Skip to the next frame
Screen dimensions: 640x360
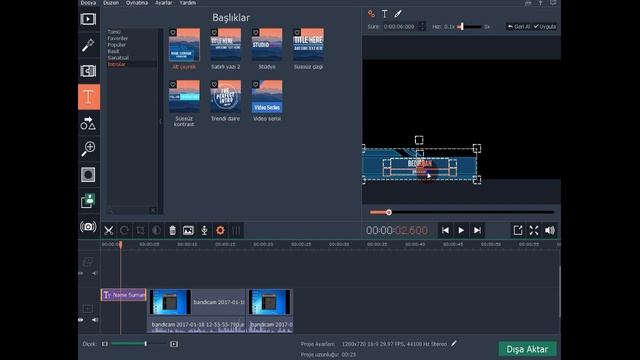477,231
